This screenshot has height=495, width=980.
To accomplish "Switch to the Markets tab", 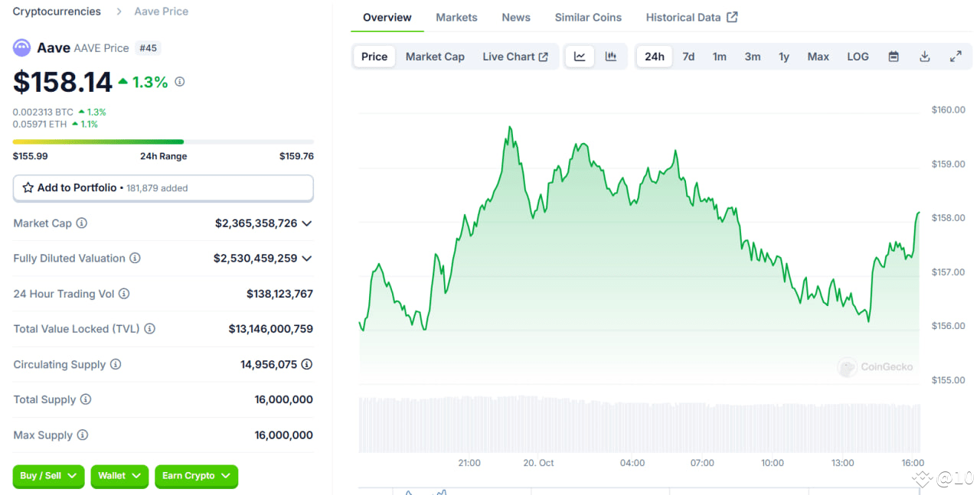I will click(456, 17).
